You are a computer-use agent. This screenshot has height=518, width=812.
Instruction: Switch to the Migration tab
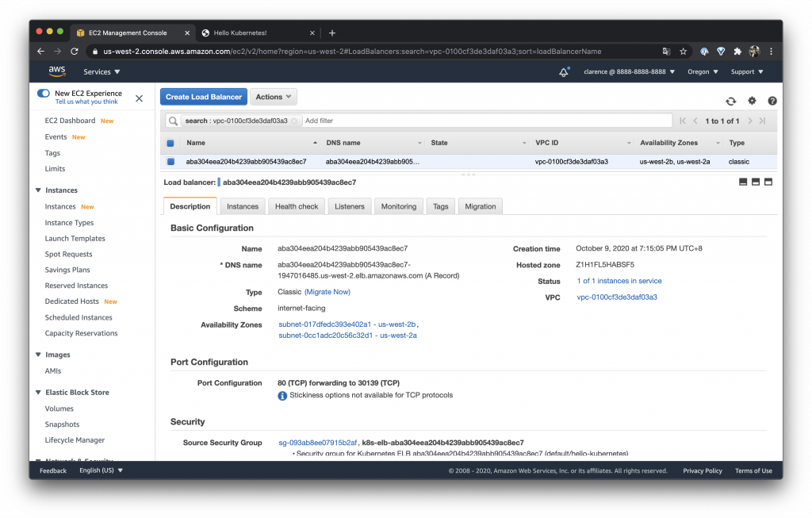(x=481, y=206)
